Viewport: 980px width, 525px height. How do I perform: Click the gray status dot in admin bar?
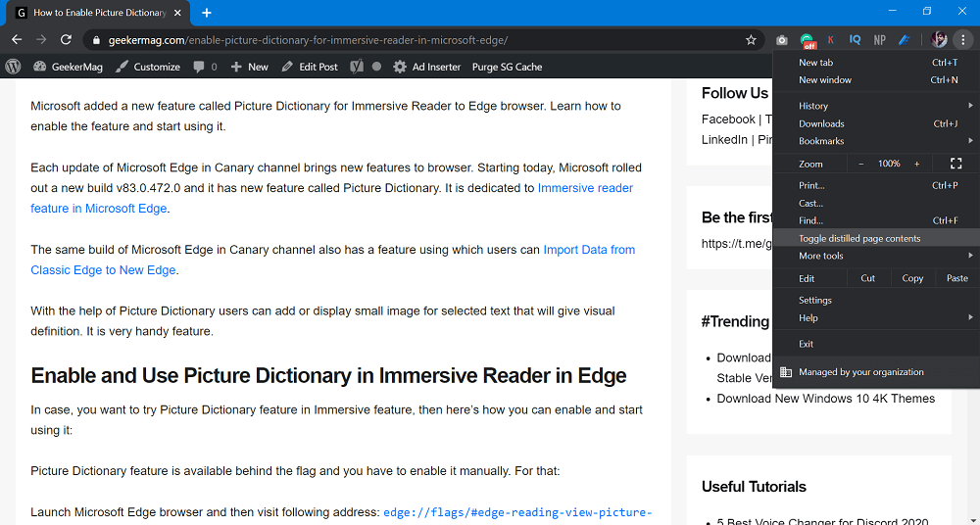click(376, 67)
